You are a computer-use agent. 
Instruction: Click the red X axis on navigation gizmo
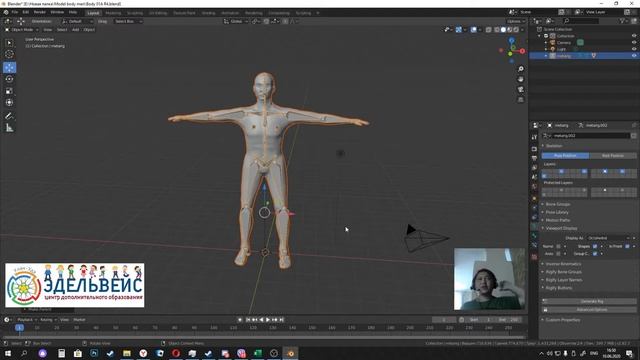click(522, 51)
